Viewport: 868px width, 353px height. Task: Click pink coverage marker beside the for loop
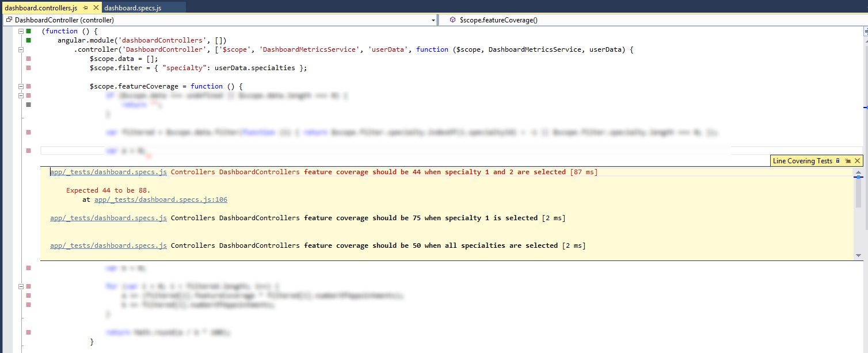pos(28,286)
